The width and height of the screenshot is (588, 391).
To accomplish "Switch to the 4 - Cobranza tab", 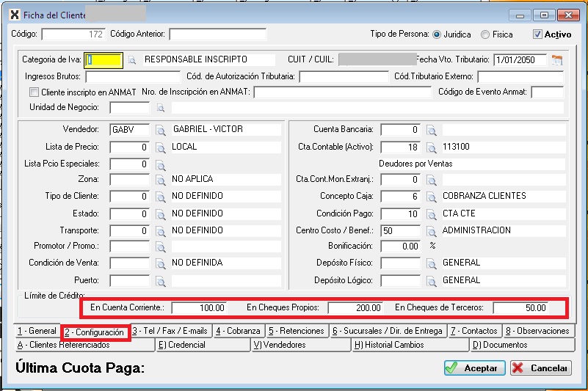I will pos(238,332).
